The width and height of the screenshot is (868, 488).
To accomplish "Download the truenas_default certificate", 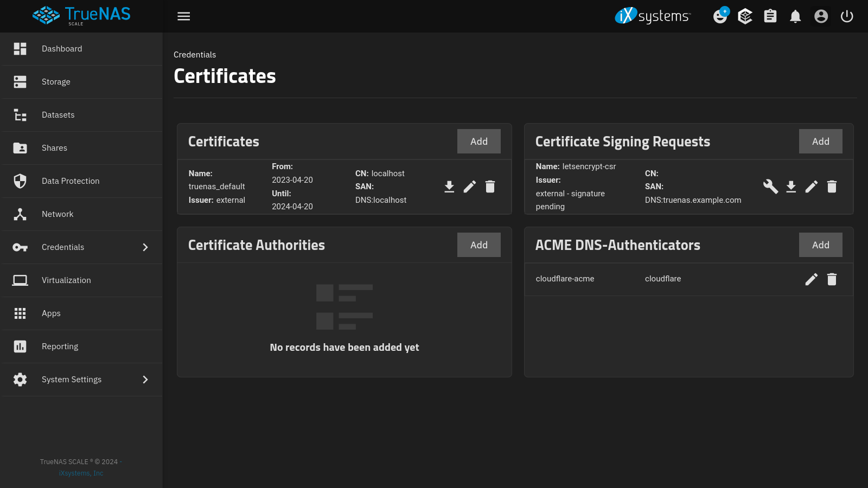I will pyautogui.click(x=449, y=187).
